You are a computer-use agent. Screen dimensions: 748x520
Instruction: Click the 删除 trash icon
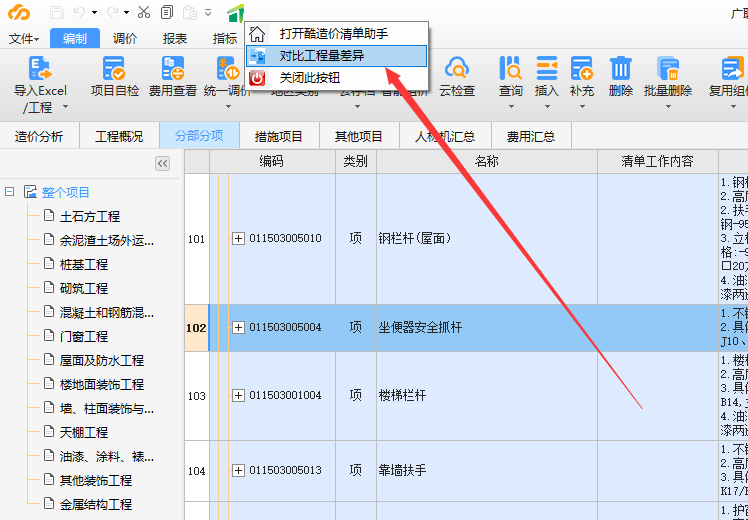point(620,69)
